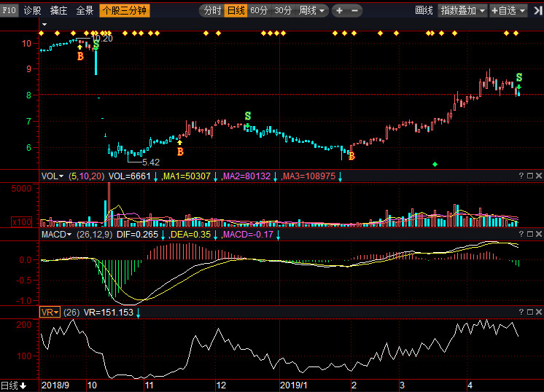
Task: Maximize the VR panel
Action: [x=529, y=312]
